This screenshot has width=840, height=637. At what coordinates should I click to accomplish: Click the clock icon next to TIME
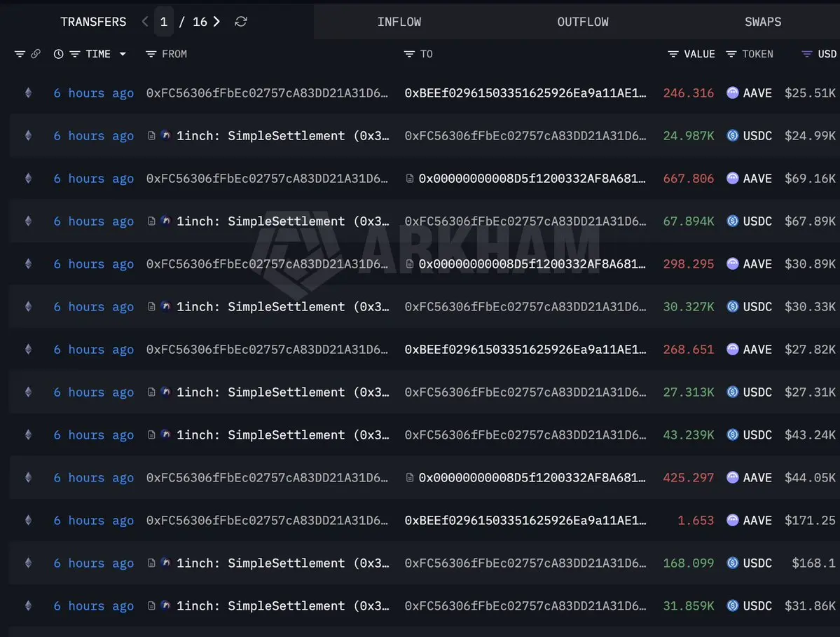tap(58, 54)
